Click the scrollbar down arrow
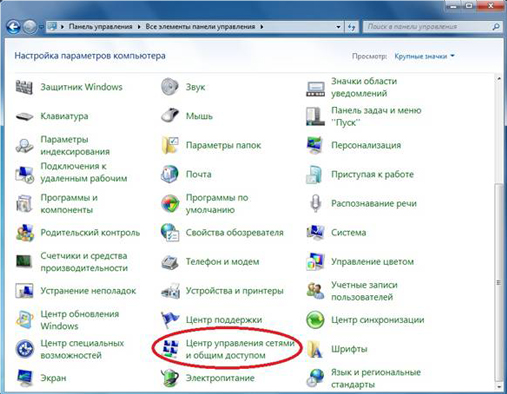 tap(499, 387)
